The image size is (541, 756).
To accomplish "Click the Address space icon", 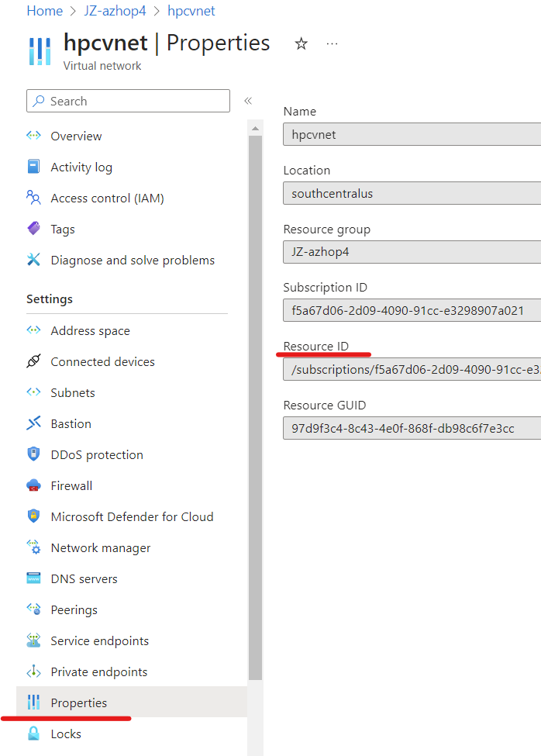I will tap(33, 330).
